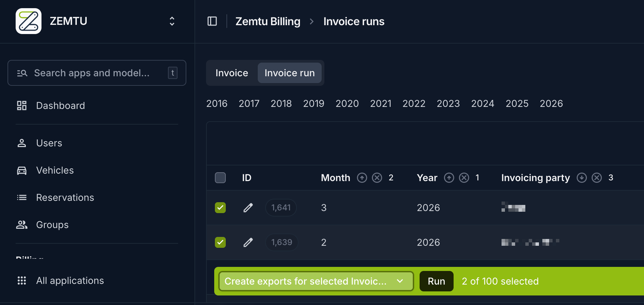644x305 pixels.
Task: Click the All applications grid icon
Action: click(x=22, y=280)
